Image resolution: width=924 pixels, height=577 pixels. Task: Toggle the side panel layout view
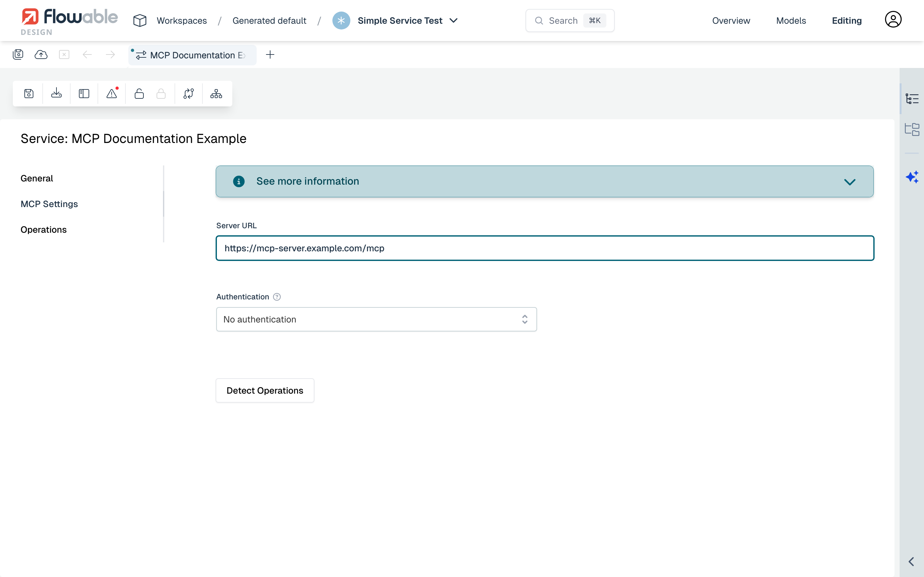tap(84, 94)
